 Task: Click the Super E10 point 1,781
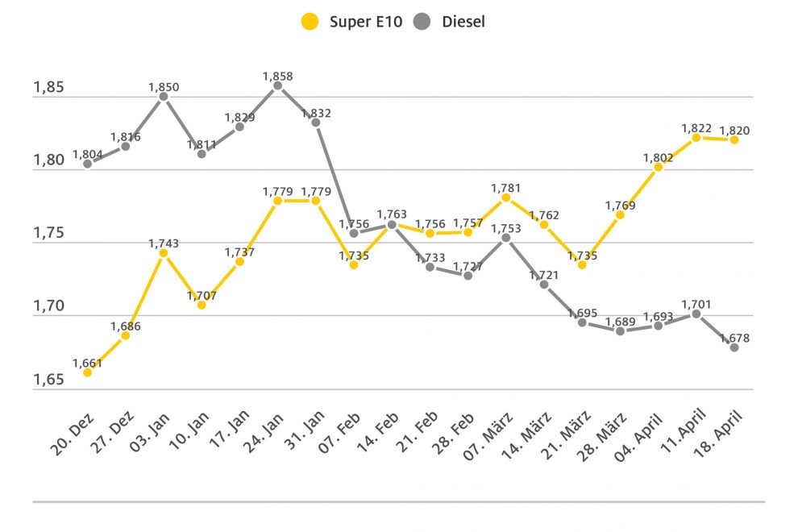click(506, 197)
